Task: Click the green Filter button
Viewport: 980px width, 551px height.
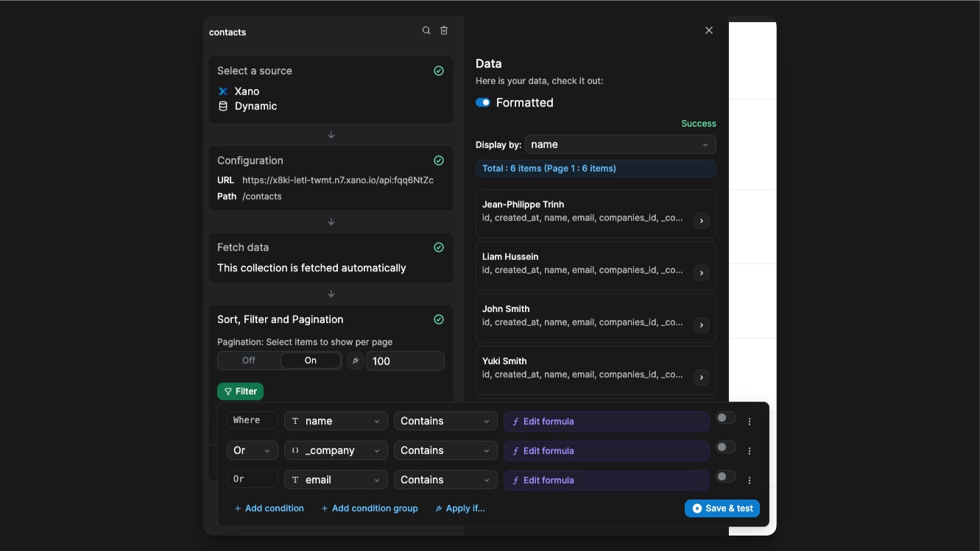Action: (x=240, y=391)
